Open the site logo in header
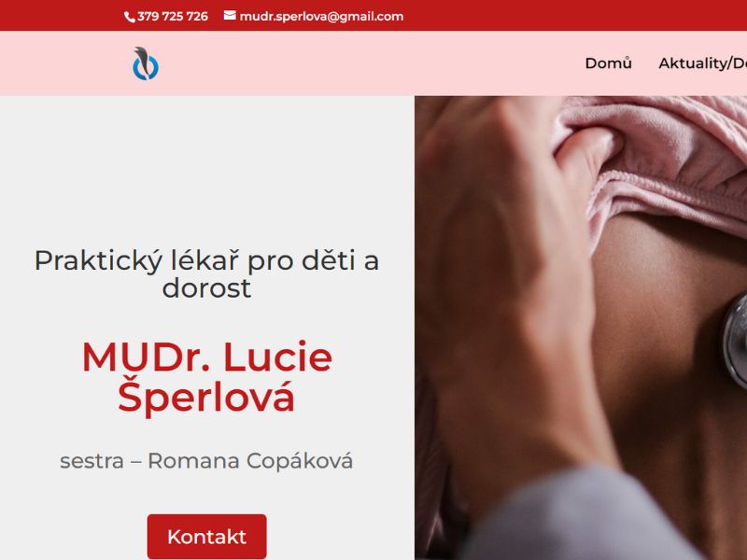 pyautogui.click(x=146, y=63)
